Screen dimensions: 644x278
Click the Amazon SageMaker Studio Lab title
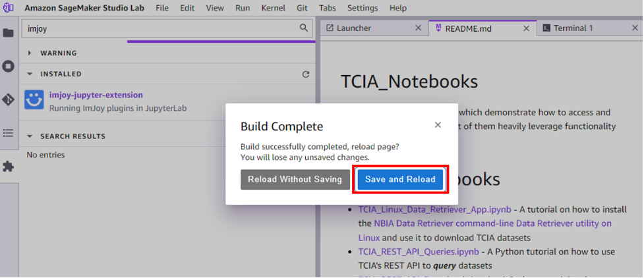point(84,8)
